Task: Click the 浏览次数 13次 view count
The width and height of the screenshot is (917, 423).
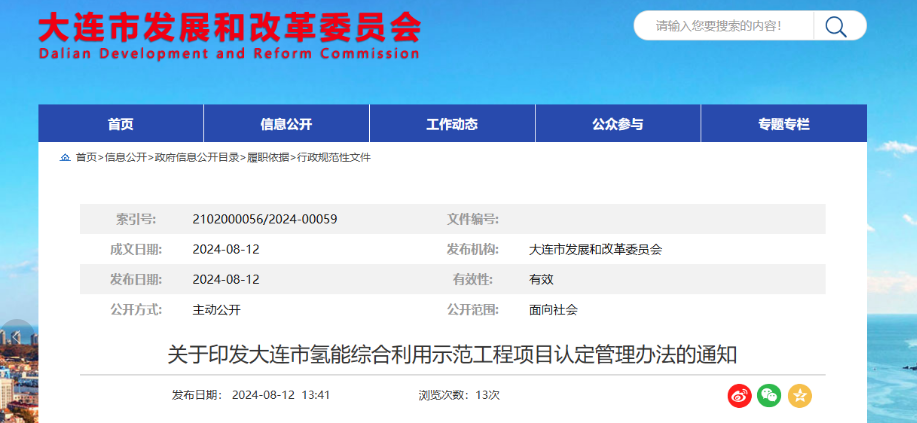Action: tap(459, 395)
